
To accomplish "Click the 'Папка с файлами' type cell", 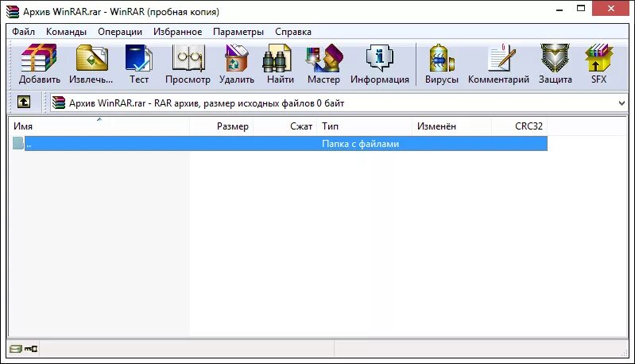I will 361,144.
